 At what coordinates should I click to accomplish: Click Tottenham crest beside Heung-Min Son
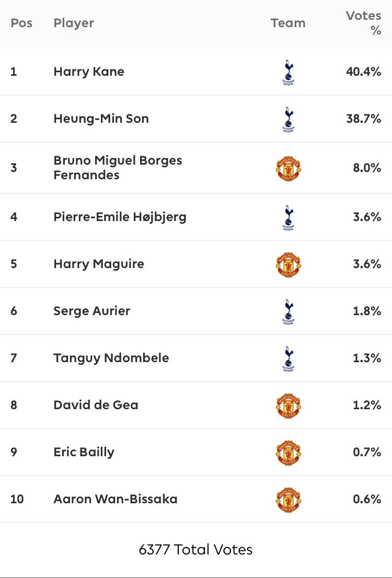(288, 119)
